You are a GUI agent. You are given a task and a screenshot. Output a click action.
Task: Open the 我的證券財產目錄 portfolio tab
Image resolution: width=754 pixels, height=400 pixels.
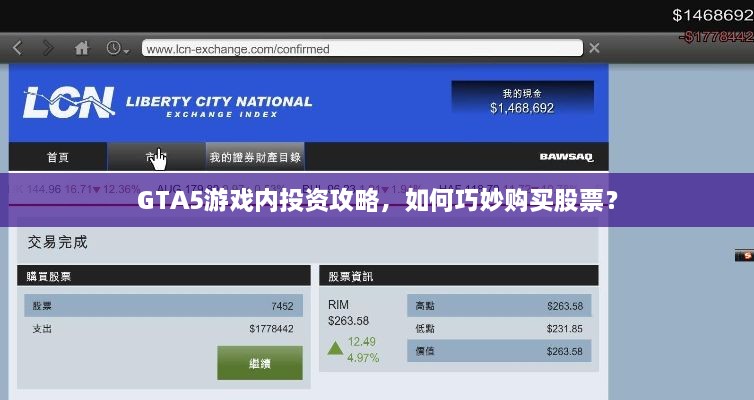(x=255, y=157)
